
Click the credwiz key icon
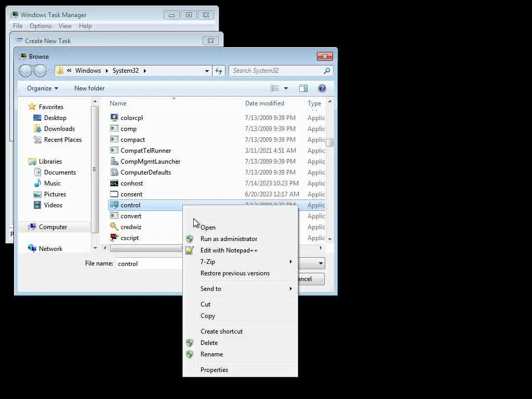click(x=114, y=227)
